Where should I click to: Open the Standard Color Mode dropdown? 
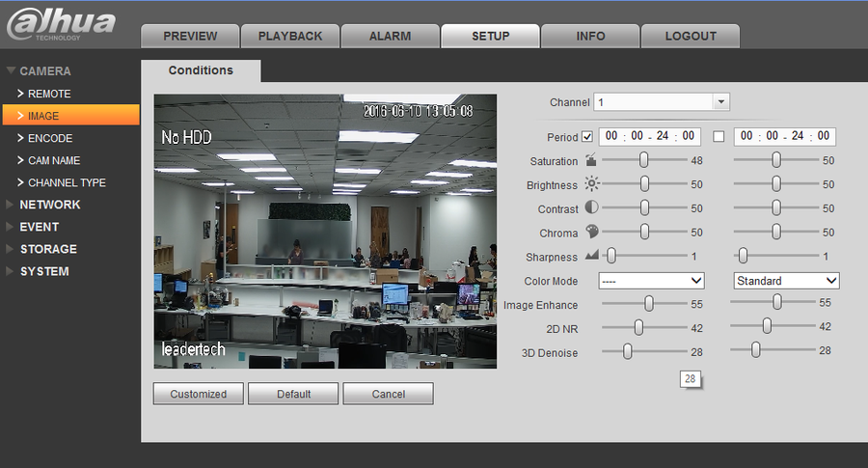click(786, 281)
